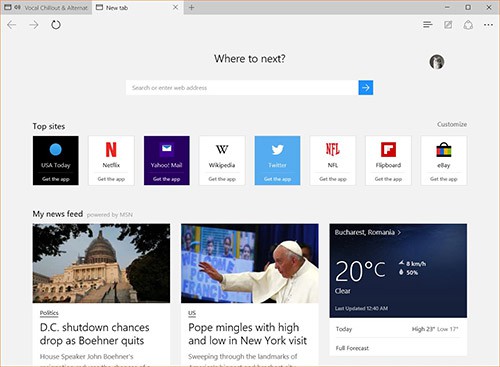
Task: Expand Bucharest, Romania location chevron
Action: click(399, 232)
